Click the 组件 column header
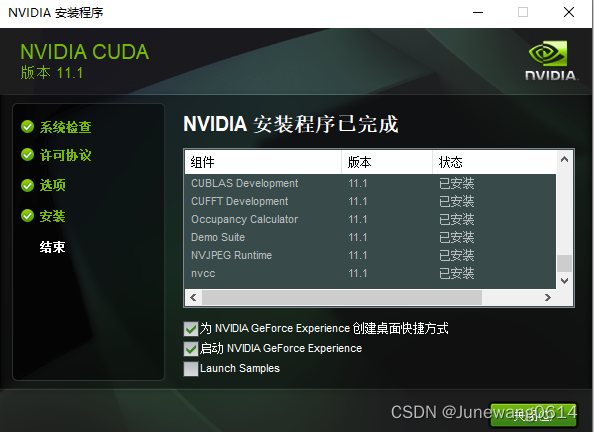 (x=263, y=162)
